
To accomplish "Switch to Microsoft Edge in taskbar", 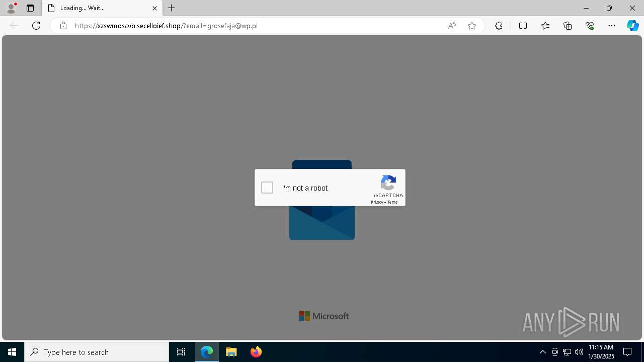I will tap(207, 352).
